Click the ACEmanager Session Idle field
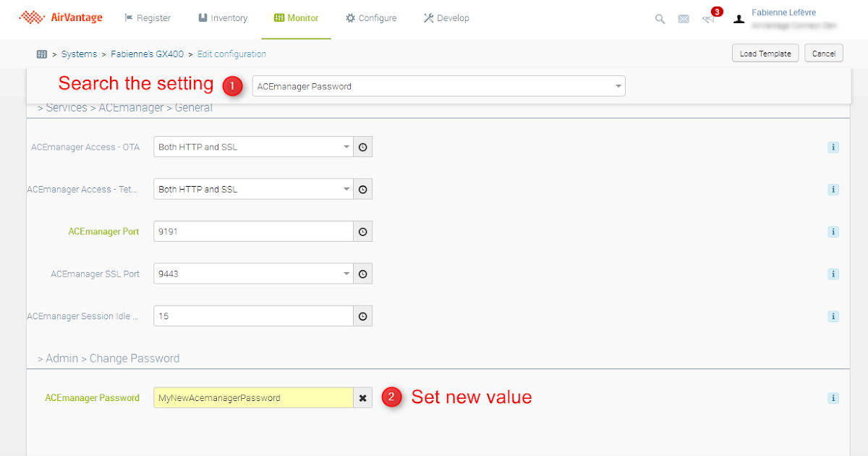The width and height of the screenshot is (868, 456). click(x=253, y=316)
